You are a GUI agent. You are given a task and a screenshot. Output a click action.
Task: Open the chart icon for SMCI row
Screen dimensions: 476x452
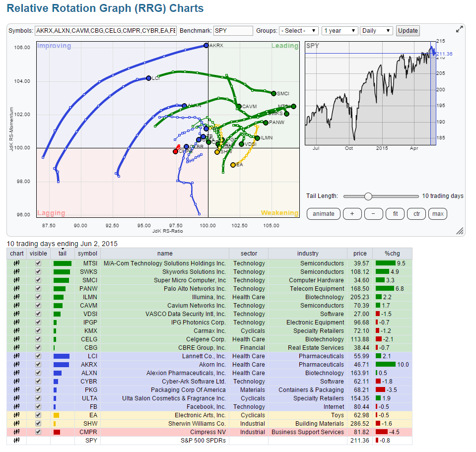(x=17, y=280)
